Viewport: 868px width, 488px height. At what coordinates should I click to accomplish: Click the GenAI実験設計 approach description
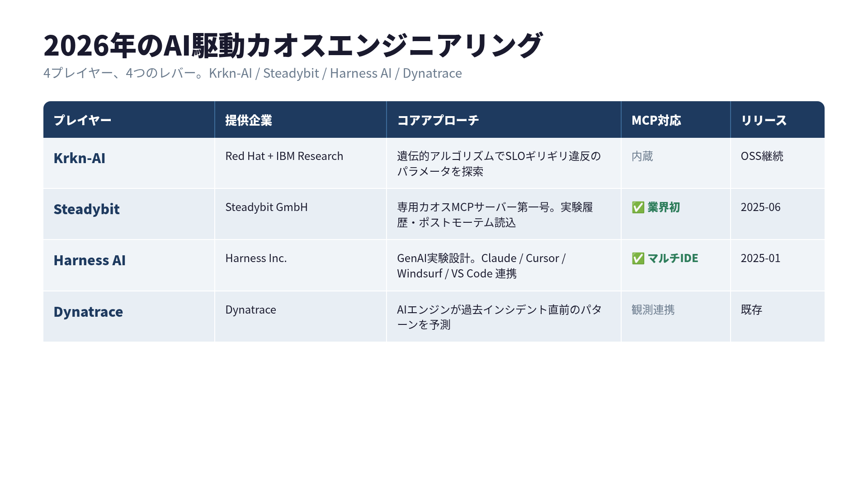point(481,266)
